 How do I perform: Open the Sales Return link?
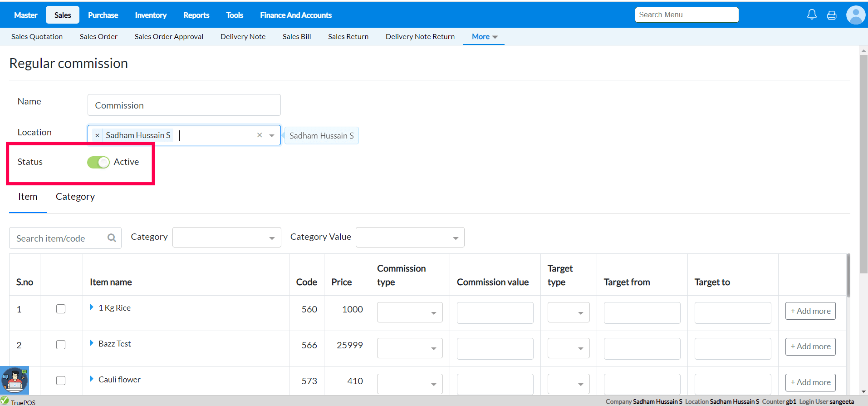pyautogui.click(x=348, y=37)
